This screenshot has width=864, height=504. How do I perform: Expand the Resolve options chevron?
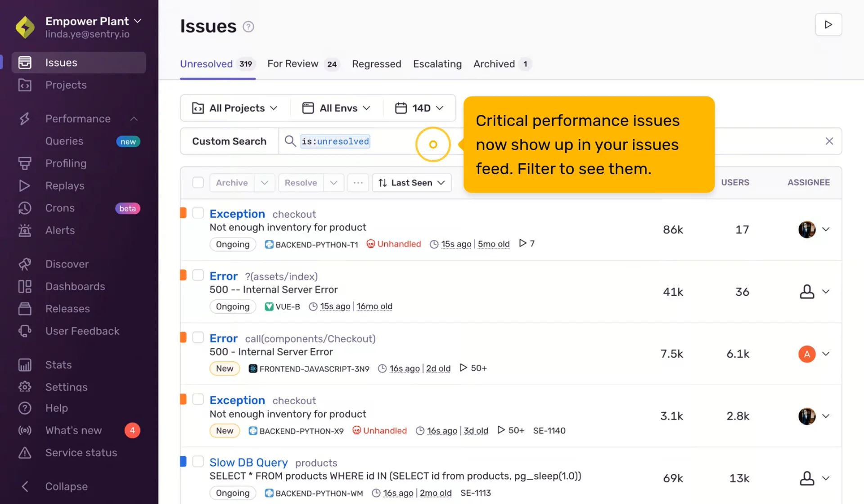click(333, 183)
